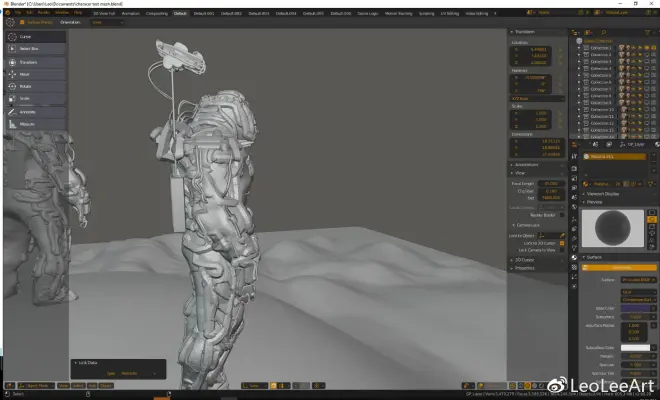Click the eyedropper beside Lock to Object
Viewport: 660px width, 400px height.
click(x=562, y=236)
